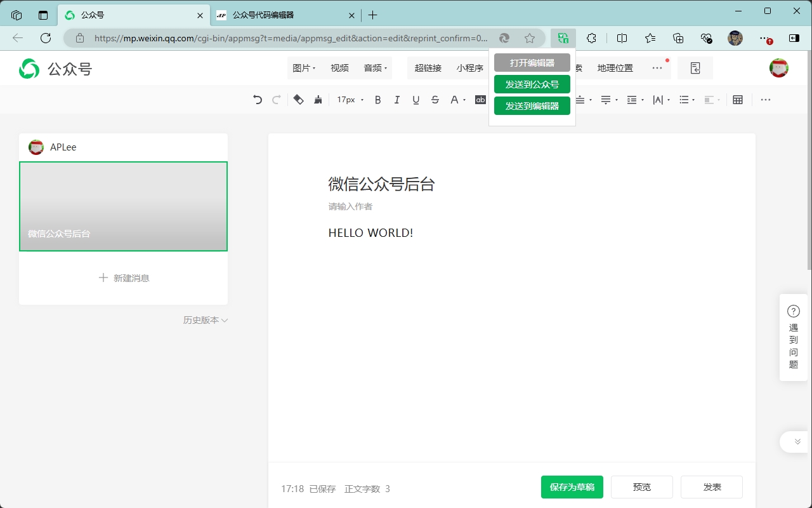
Task: Refresh the browser page
Action: 46,38
